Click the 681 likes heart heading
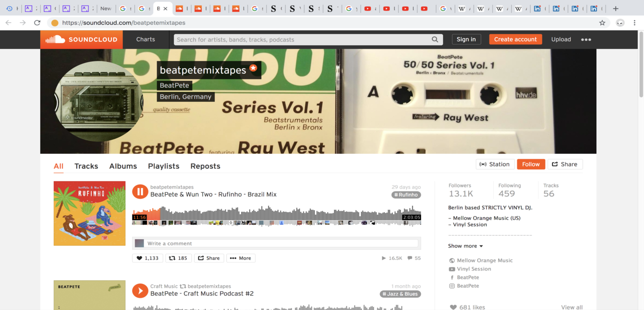 pyautogui.click(x=467, y=307)
